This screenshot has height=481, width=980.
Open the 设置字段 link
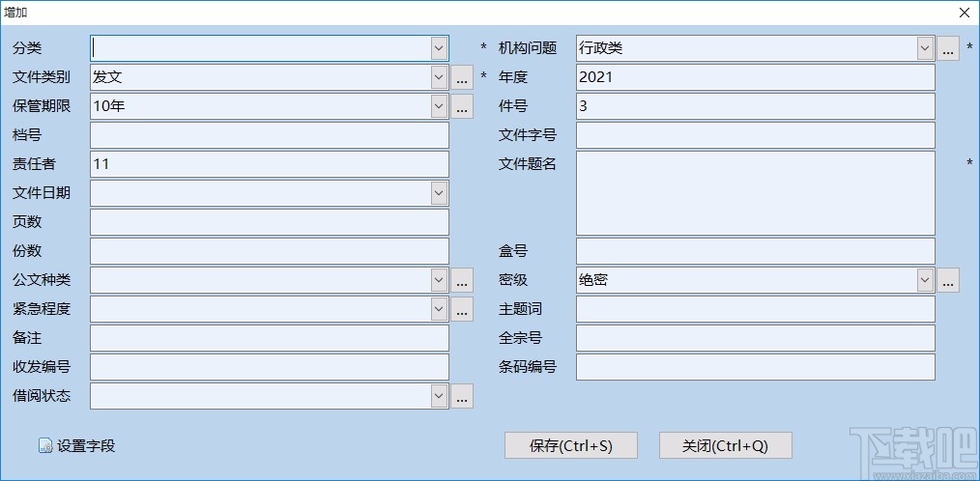tap(86, 446)
